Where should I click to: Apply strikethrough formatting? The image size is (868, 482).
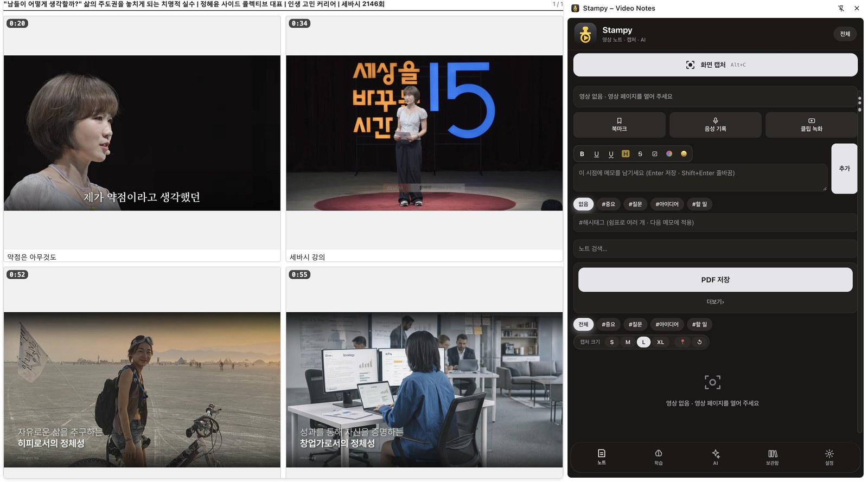click(640, 154)
